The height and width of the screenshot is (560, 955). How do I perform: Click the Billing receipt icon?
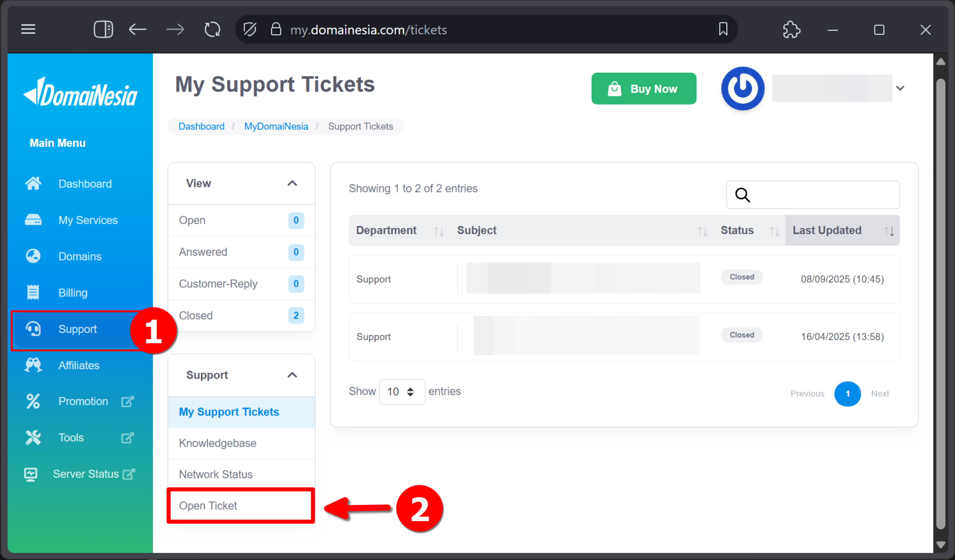click(33, 293)
